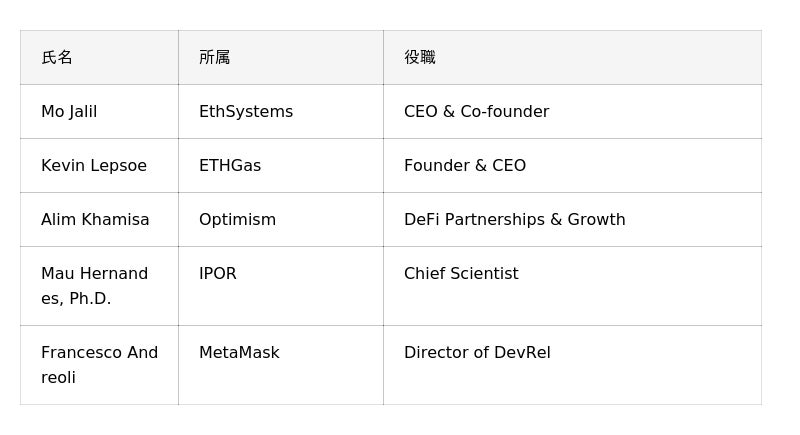
Task: Select the Chief Scientist role cell
Action: [x=572, y=286]
